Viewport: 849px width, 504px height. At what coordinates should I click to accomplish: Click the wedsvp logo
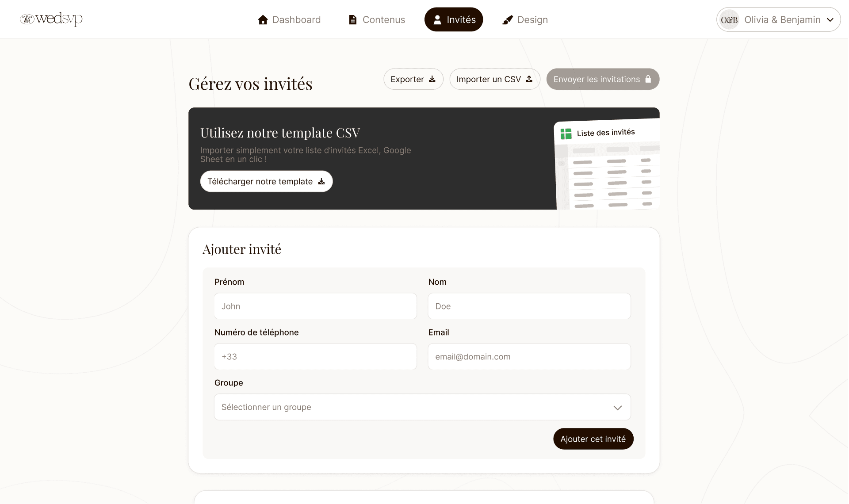click(51, 19)
